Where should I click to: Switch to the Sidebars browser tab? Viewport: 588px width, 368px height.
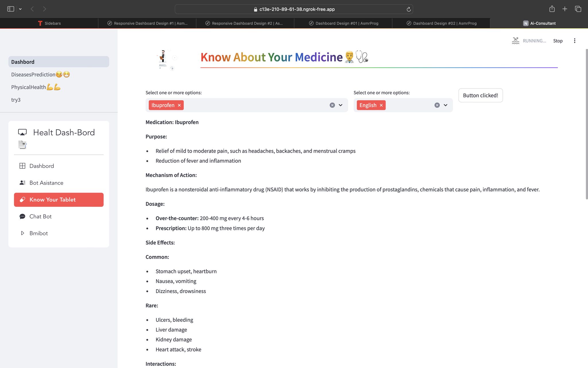(49, 23)
